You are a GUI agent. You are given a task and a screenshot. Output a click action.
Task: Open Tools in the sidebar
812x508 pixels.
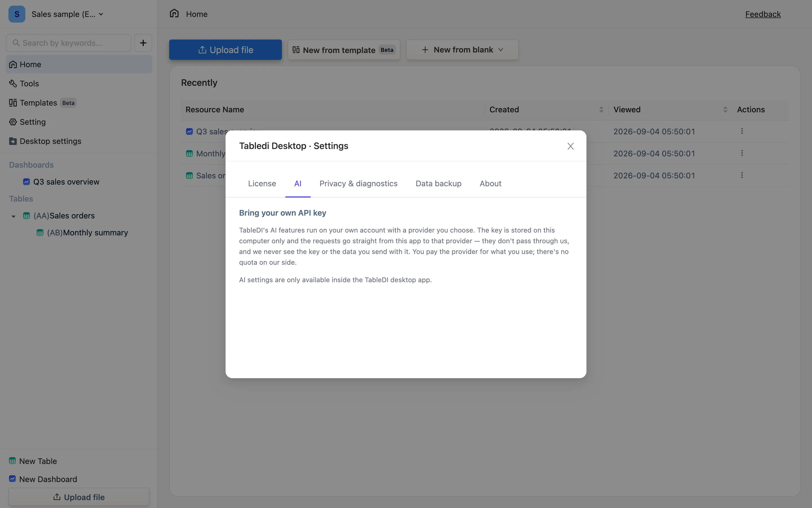[79, 83]
